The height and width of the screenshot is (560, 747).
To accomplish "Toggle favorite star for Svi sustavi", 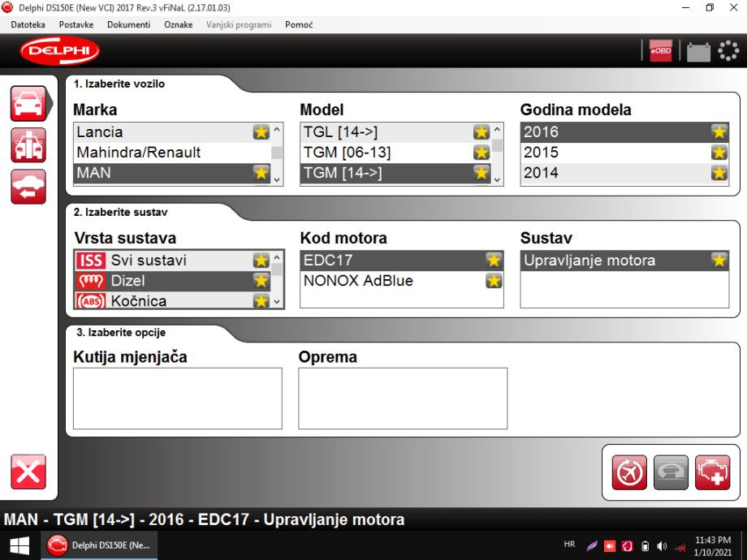I will pos(261,261).
